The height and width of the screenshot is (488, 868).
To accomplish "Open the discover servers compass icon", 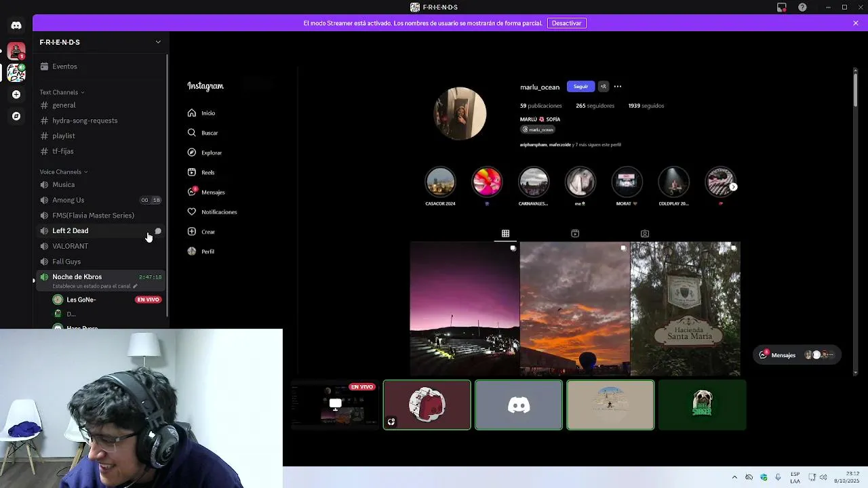I will tap(16, 116).
